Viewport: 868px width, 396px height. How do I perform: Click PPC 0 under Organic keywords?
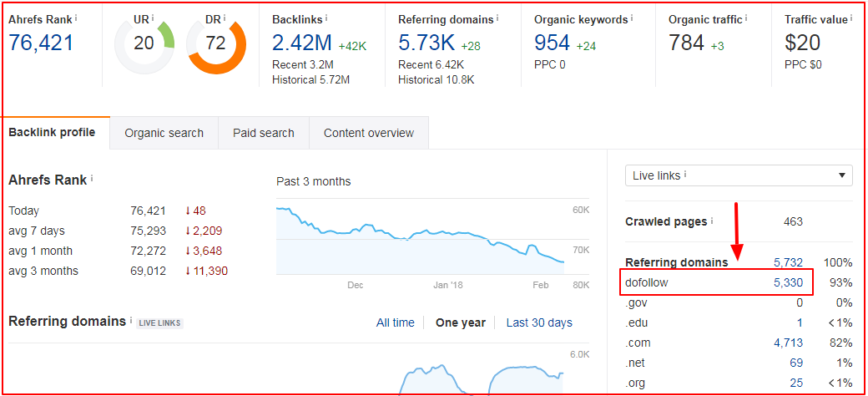(x=550, y=64)
